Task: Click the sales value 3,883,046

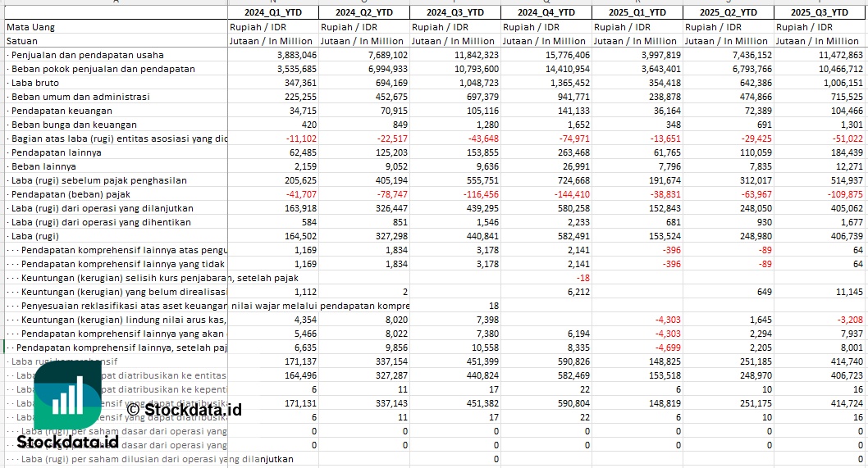Action: click(x=297, y=55)
